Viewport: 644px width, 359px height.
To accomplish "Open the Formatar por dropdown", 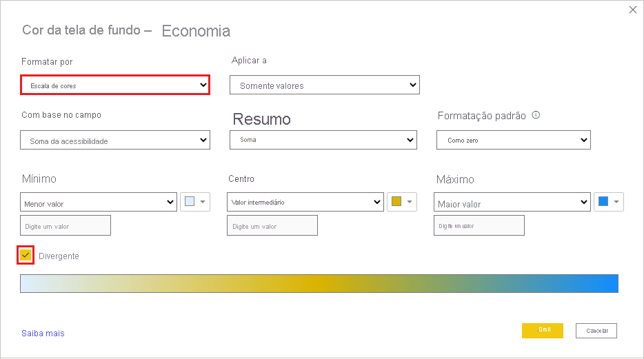I will tap(115, 85).
